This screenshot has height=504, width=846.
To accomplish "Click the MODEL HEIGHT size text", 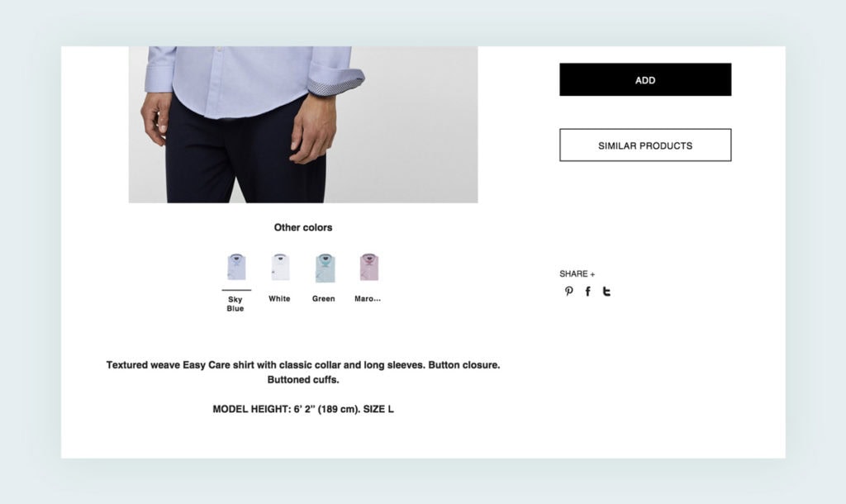I will (303, 409).
